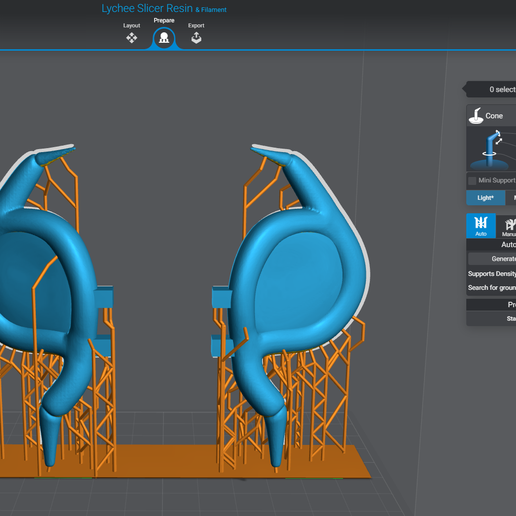
Task: Select the Cone support tip icon
Action: (476, 116)
